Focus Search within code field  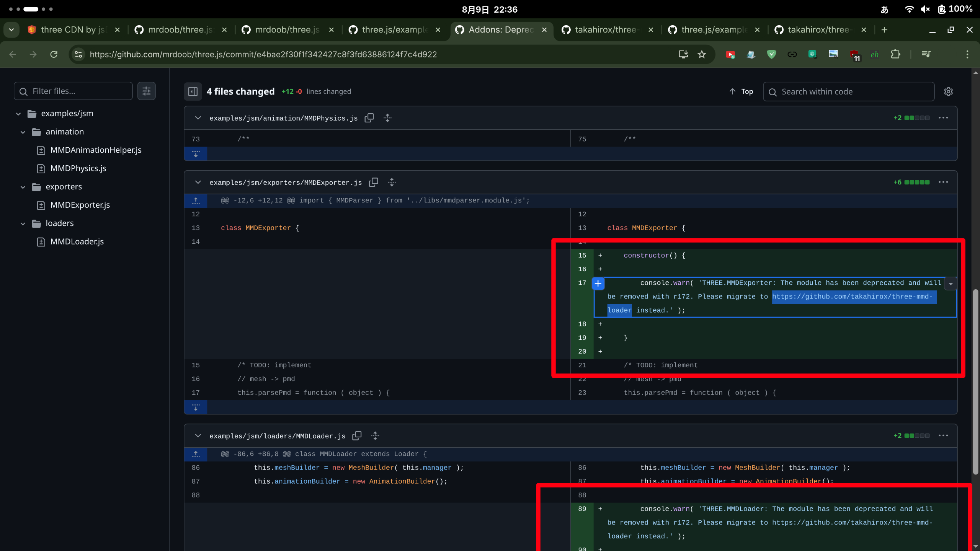pos(849,91)
